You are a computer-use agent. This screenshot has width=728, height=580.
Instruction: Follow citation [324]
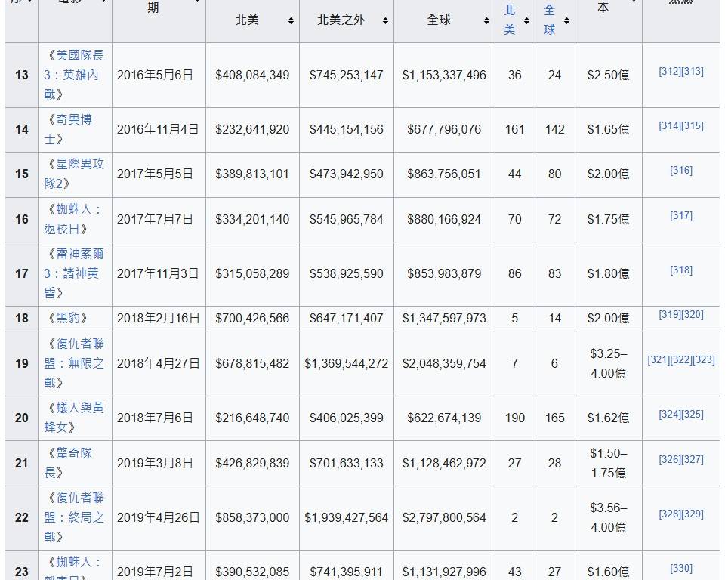click(x=670, y=414)
